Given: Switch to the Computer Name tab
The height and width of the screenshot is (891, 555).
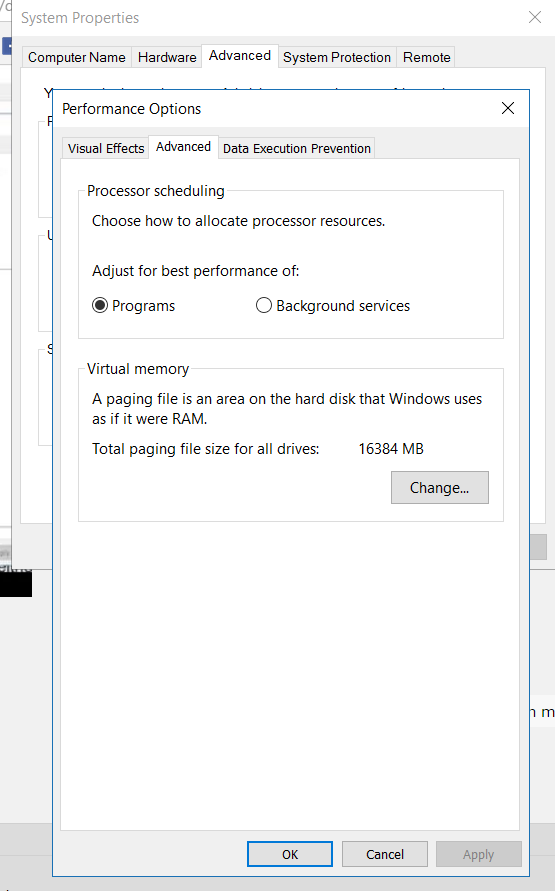Looking at the screenshot, I should pos(77,57).
